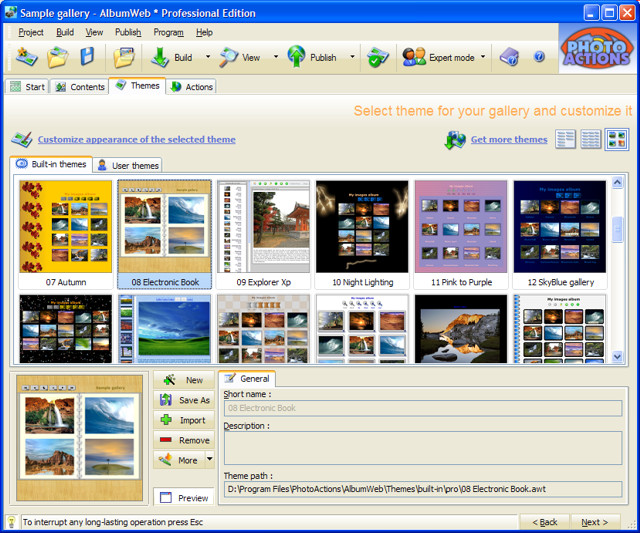640x533 pixels.
Task: Select the 08 Electronic Book theme thumbnail
Action: click(x=164, y=234)
